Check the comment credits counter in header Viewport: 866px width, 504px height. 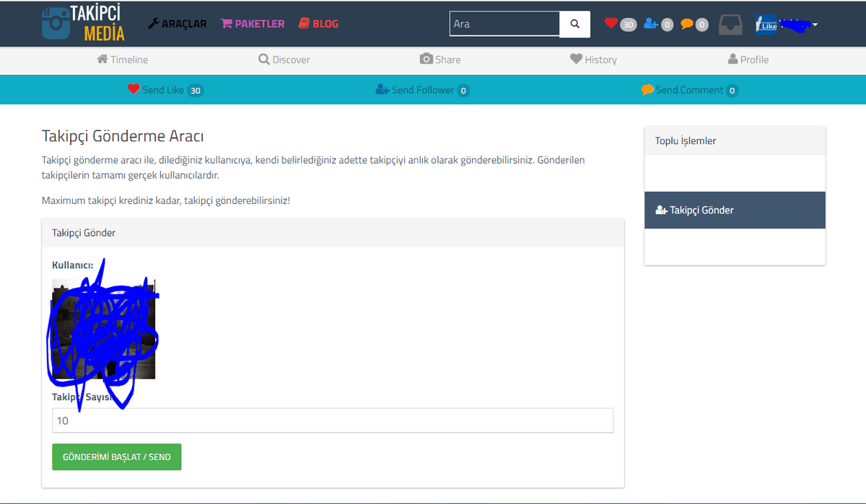(x=694, y=24)
